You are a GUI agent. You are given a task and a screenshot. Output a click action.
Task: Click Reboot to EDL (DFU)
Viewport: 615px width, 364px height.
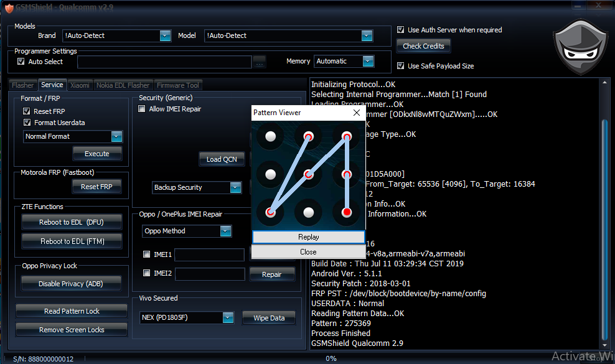point(72,222)
